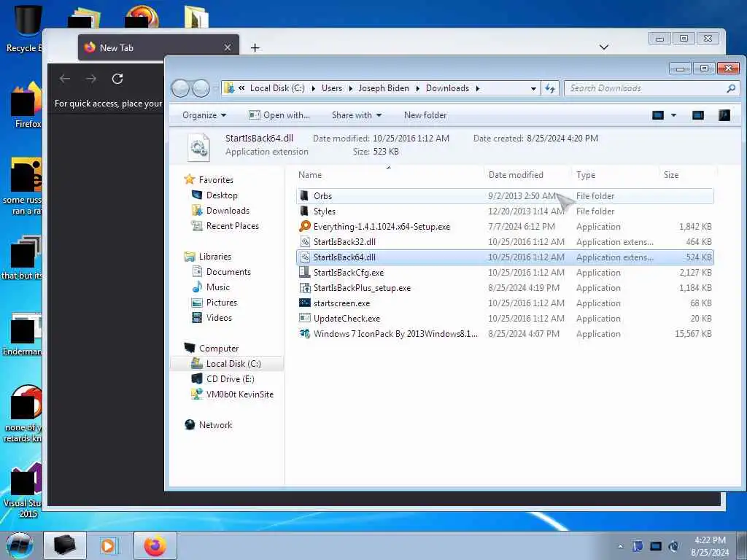Select Network in the navigation pane
This screenshot has height=560, width=747.
click(215, 425)
